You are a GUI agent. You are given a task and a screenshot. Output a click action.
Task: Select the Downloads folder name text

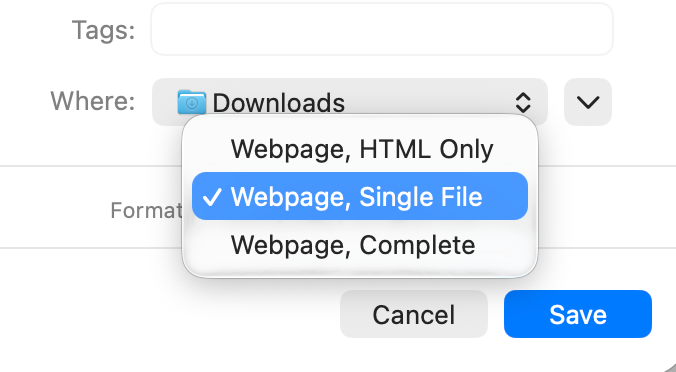[279, 103]
